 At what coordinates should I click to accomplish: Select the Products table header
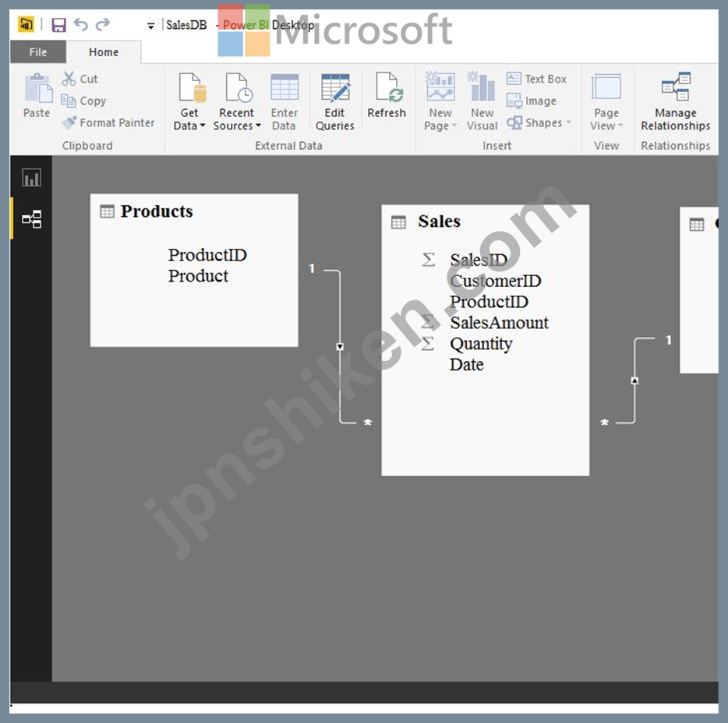157,211
